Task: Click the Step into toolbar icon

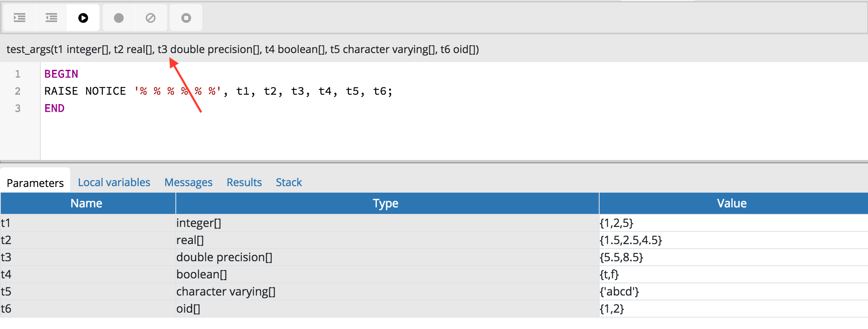Action: [19, 18]
